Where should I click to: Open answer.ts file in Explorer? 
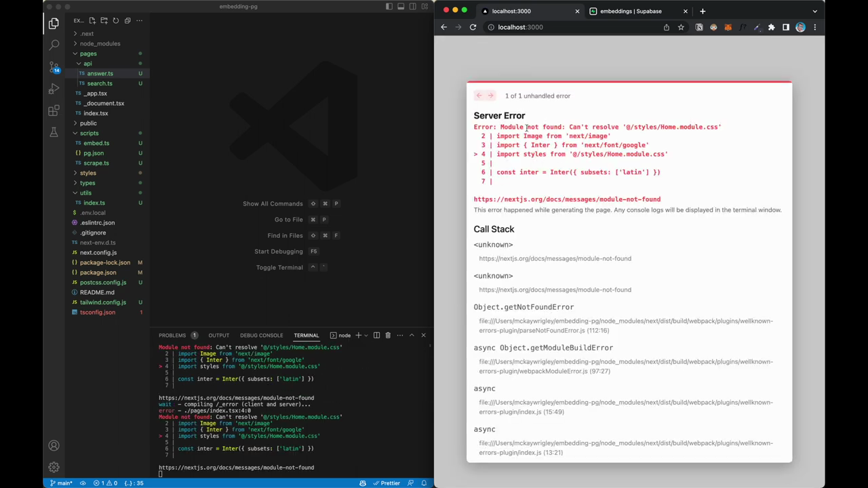(x=100, y=73)
